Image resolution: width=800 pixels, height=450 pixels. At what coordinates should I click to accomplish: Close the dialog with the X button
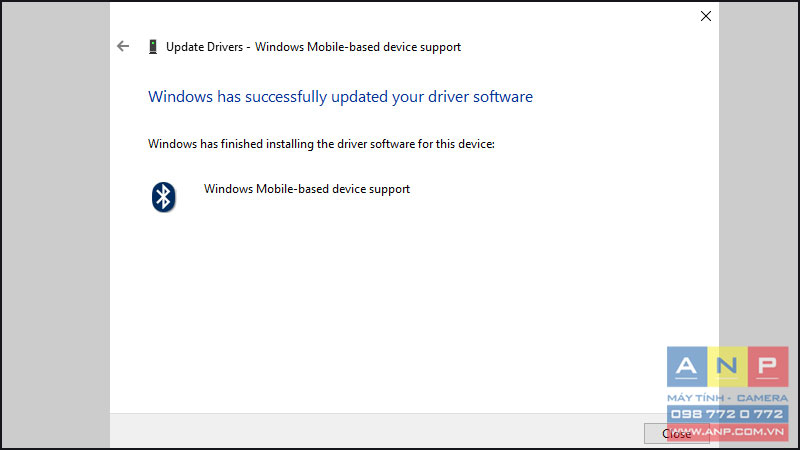pyautogui.click(x=706, y=16)
